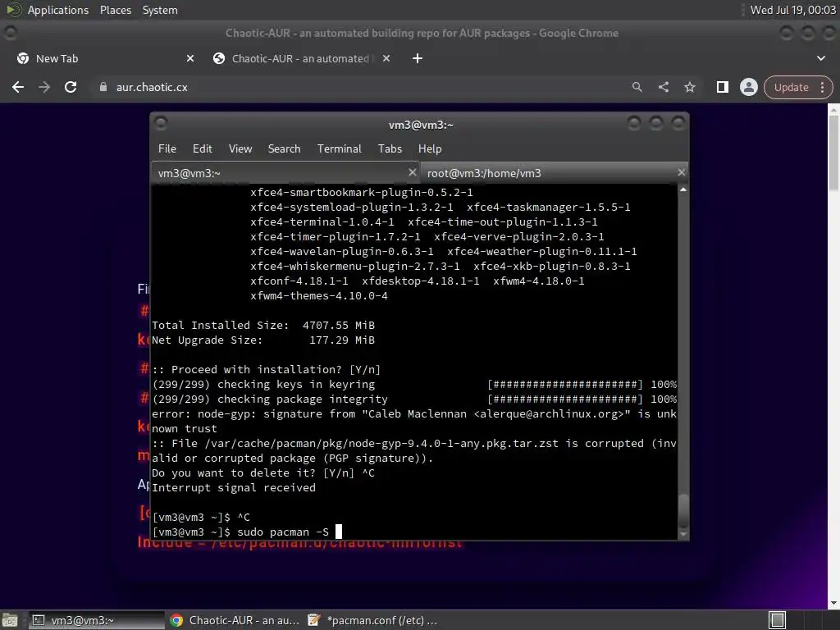Click terminal scrollbar up arrow

pos(683,189)
